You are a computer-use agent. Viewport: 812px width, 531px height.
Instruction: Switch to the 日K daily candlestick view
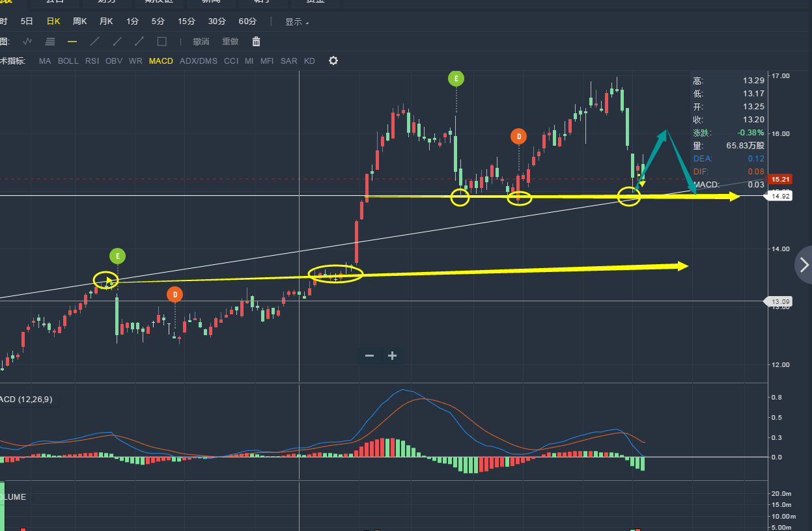click(x=53, y=21)
